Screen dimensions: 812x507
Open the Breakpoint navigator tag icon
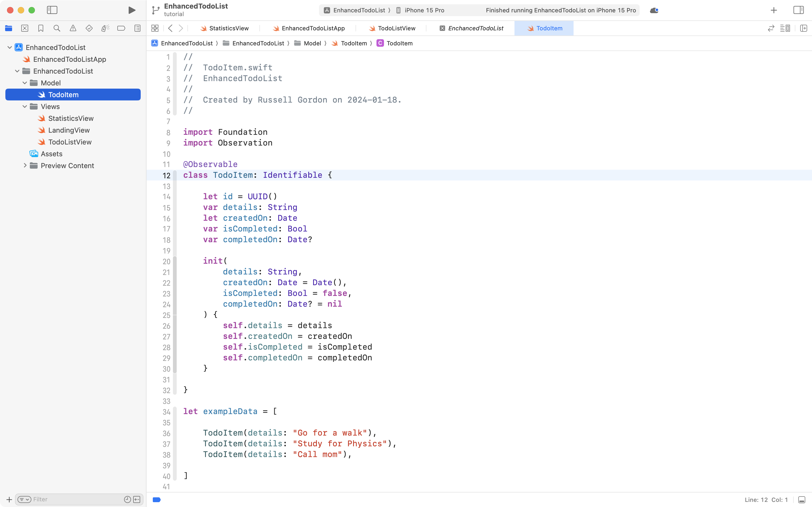[x=121, y=28]
